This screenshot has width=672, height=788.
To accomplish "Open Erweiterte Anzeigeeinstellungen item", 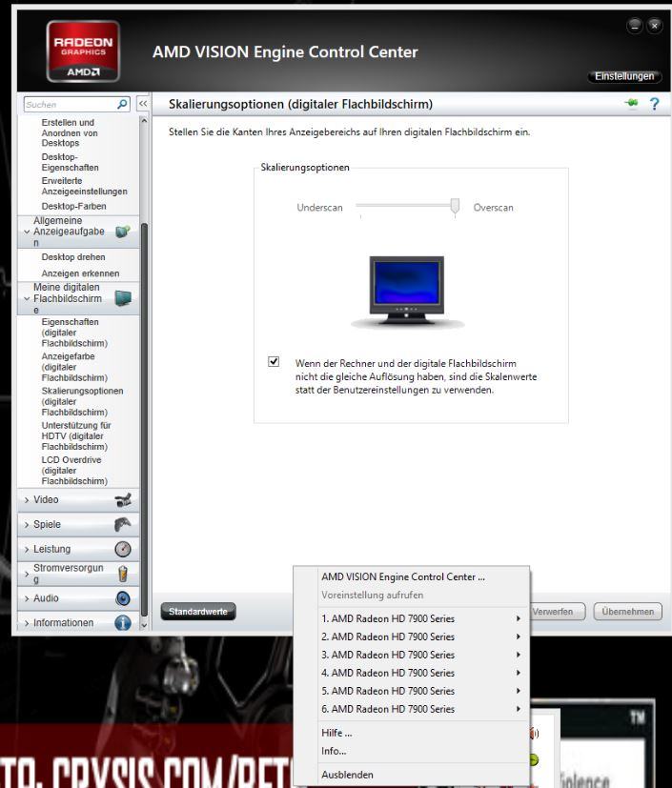I will tap(84, 186).
